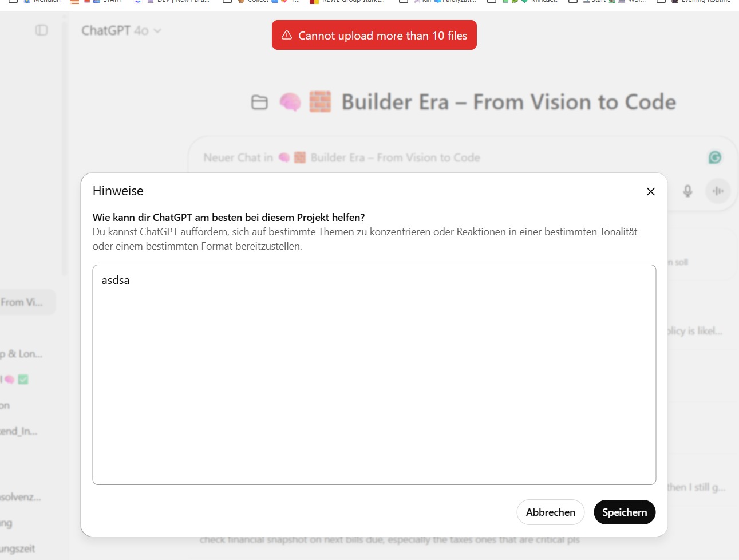This screenshot has width=739, height=560.
Task: Click the 'Hinweise' dialog heading
Action: point(118,191)
